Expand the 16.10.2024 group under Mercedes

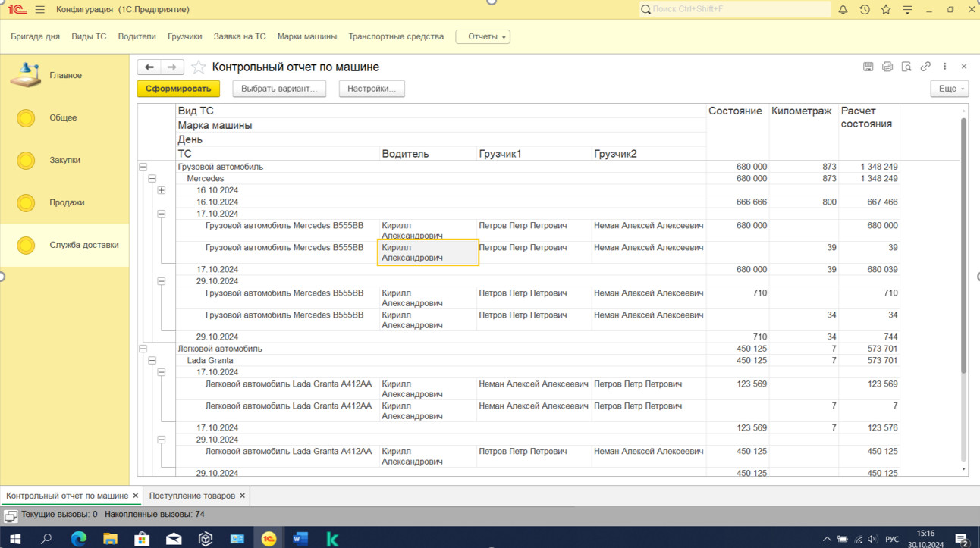click(161, 190)
